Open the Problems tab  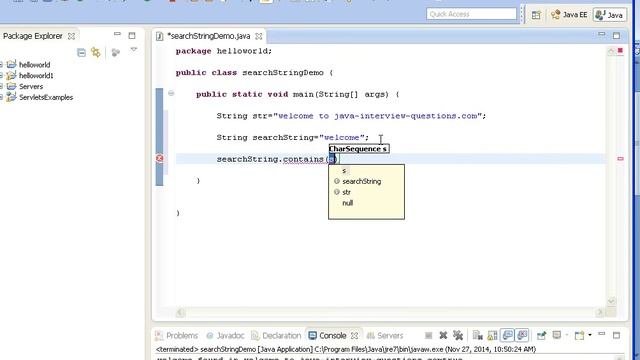(x=177, y=336)
